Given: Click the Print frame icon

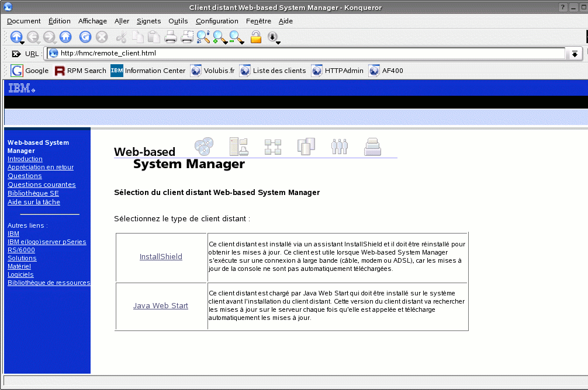Looking at the screenshot, I should coord(187,37).
